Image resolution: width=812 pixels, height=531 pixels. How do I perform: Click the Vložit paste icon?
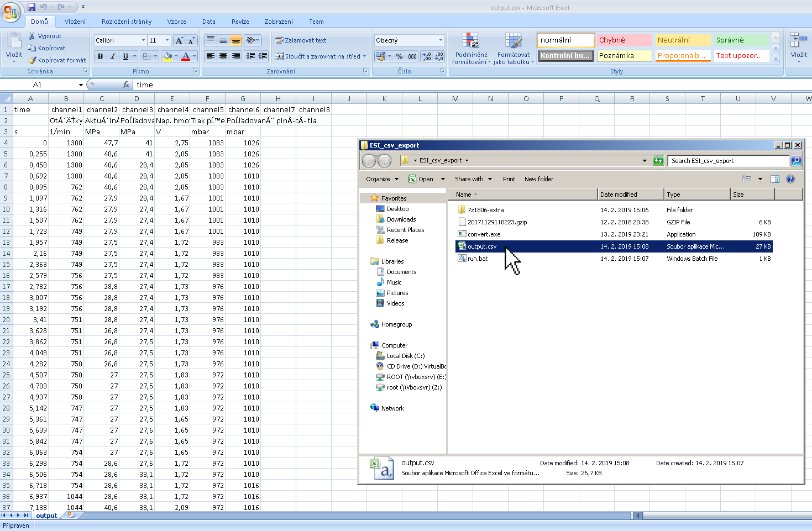[x=14, y=41]
